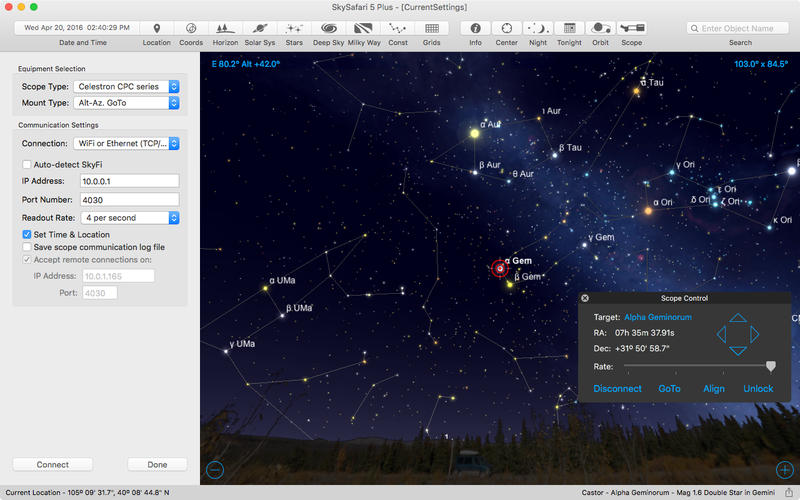Select the star α Aur in sky
Screen dimensions: 800x500
pos(474,133)
